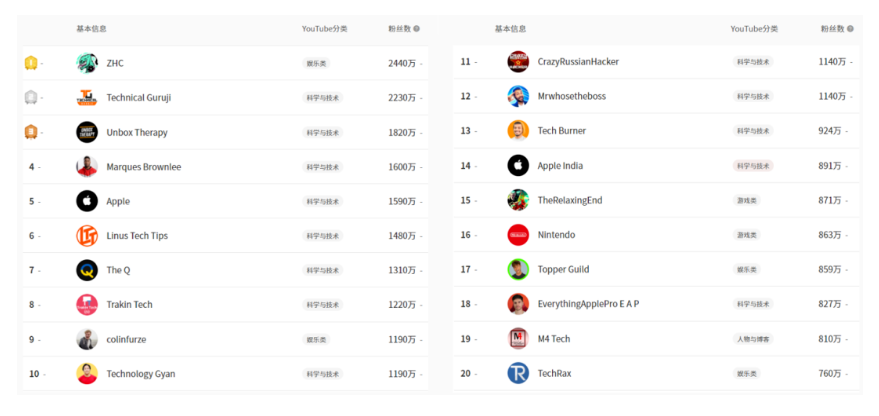This screenshot has width=879, height=416.
Task: Open the Linus Tech Tips name link
Action: (137, 235)
